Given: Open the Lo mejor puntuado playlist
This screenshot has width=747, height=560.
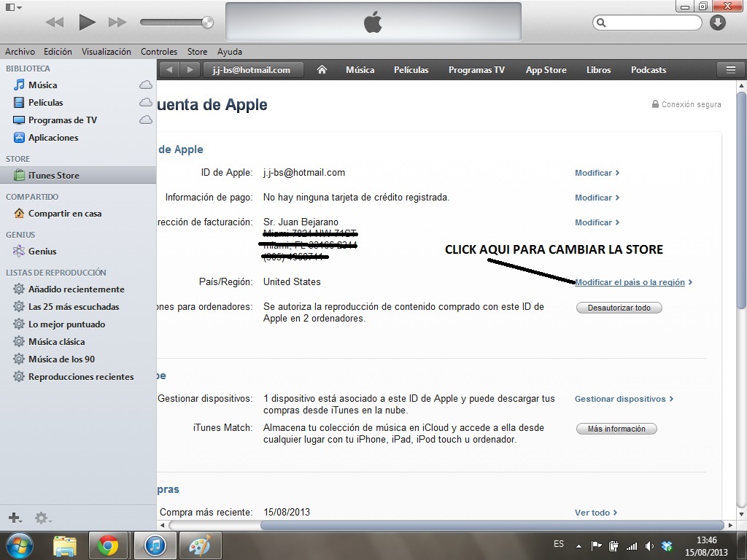Looking at the screenshot, I should pos(66,324).
